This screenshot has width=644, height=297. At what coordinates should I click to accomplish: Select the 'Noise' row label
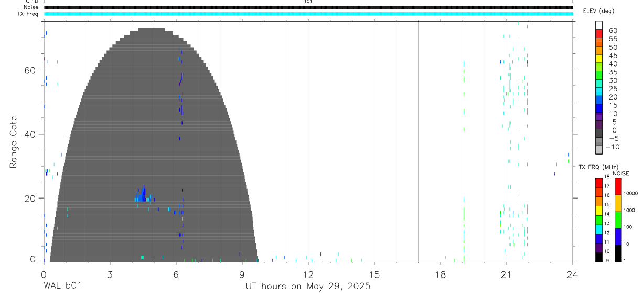click(x=30, y=7)
